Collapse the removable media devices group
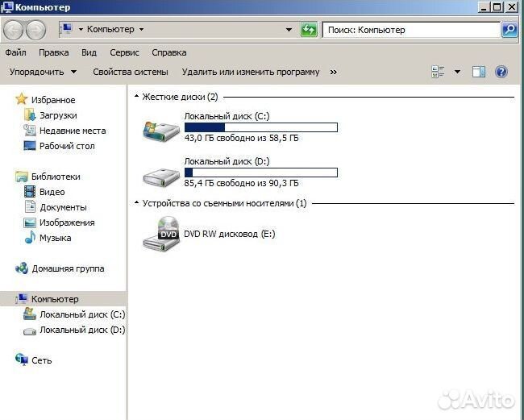Image resolution: width=524 pixels, height=420 pixels. tap(136, 203)
